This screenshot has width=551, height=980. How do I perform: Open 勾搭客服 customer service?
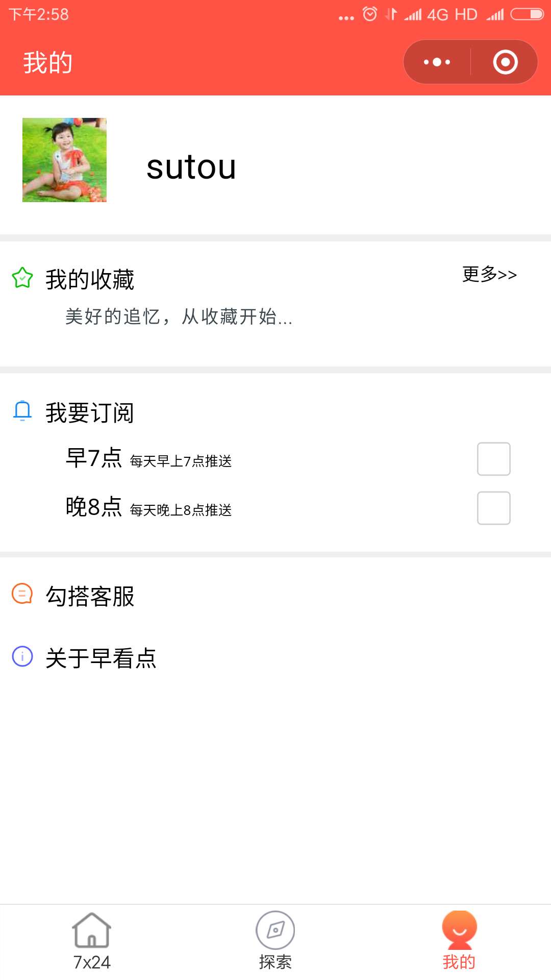pyautogui.click(x=90, y=596)
